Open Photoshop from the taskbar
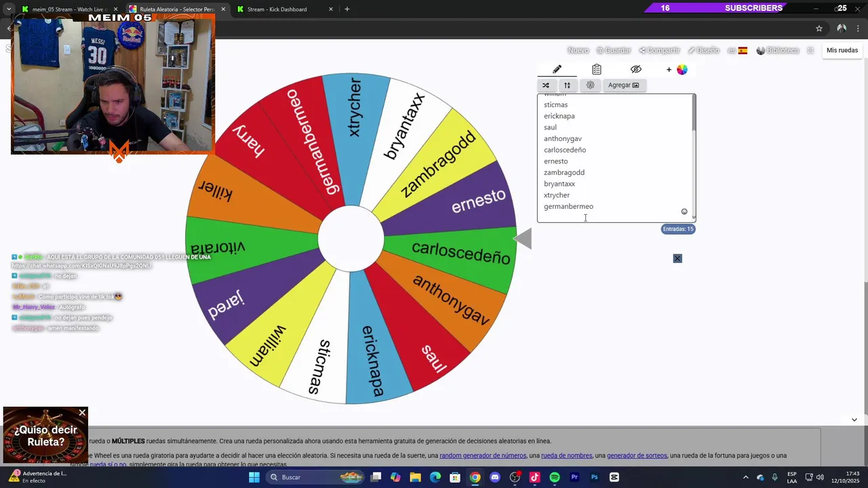The image size is (868, 488). pyautogui.click(x=594, y=477)
